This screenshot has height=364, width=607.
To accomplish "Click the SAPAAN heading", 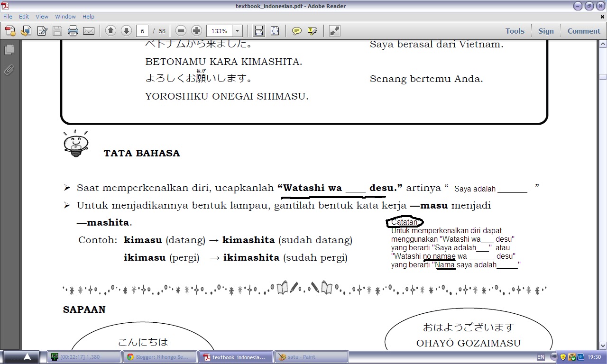I will 84,309.
